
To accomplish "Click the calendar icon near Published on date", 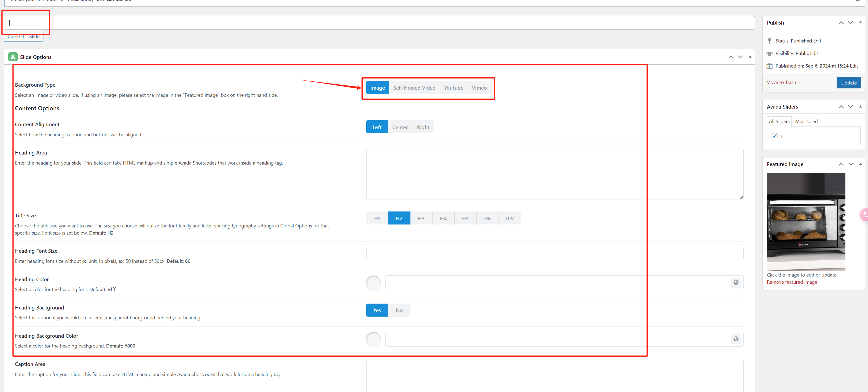I will pos(770,65).
